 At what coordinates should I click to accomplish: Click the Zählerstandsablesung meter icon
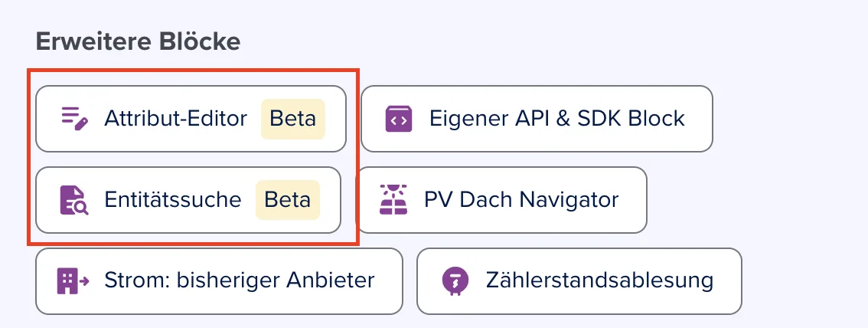455,281
